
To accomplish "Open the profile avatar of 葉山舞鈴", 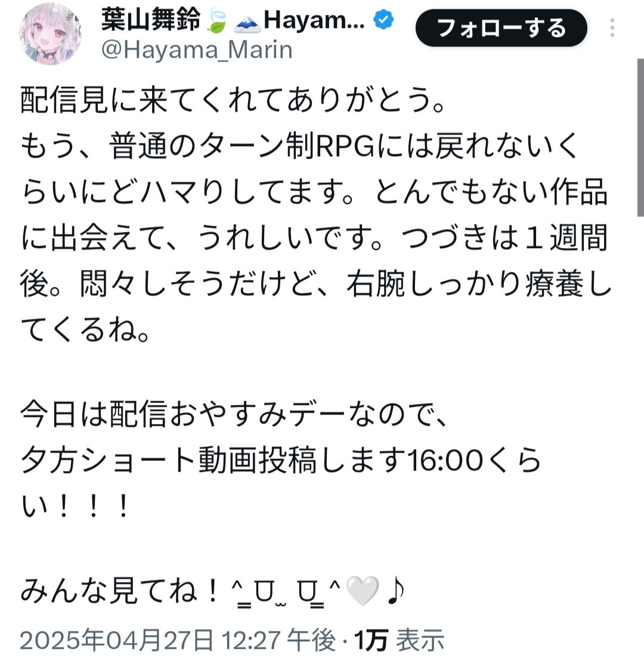I will tap(50, 34).
